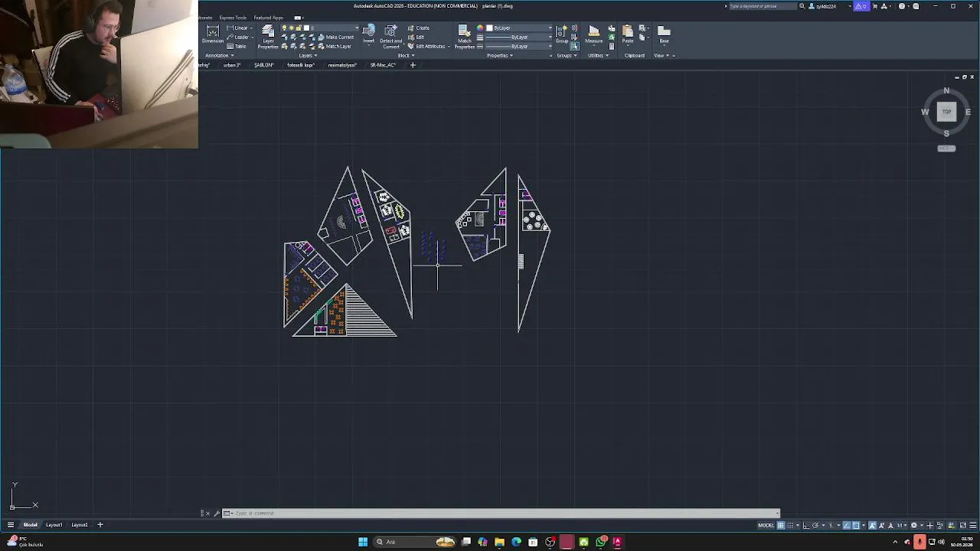Image resolution: width=980 pixels, height=551 pixels.
Task: Click Detect and Convert tool
Action: pos(390,36)
